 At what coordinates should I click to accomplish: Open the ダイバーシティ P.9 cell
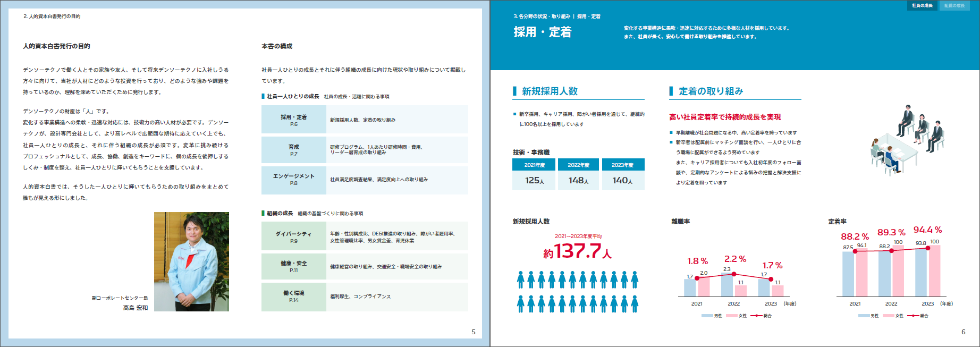[294, 237]
